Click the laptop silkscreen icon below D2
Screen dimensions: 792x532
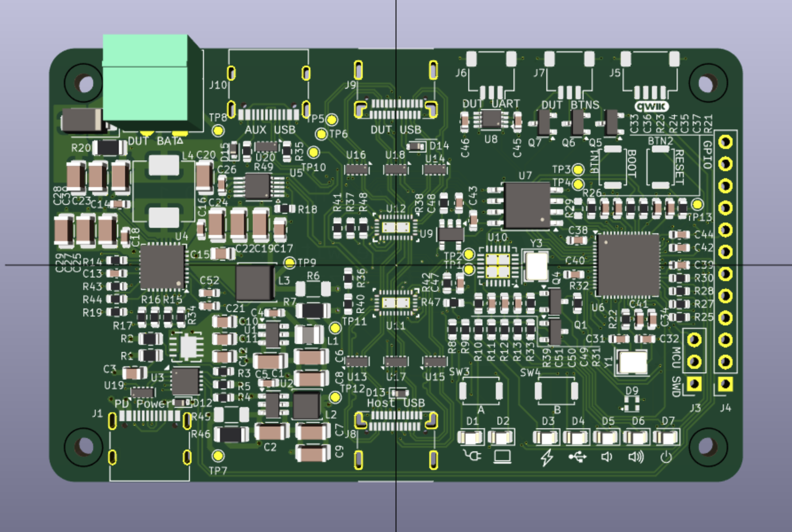502,456
